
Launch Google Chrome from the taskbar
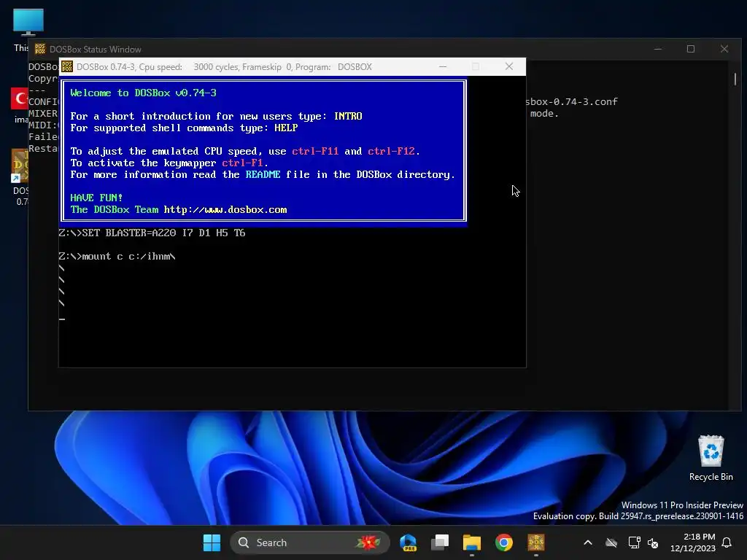point(503,542)
